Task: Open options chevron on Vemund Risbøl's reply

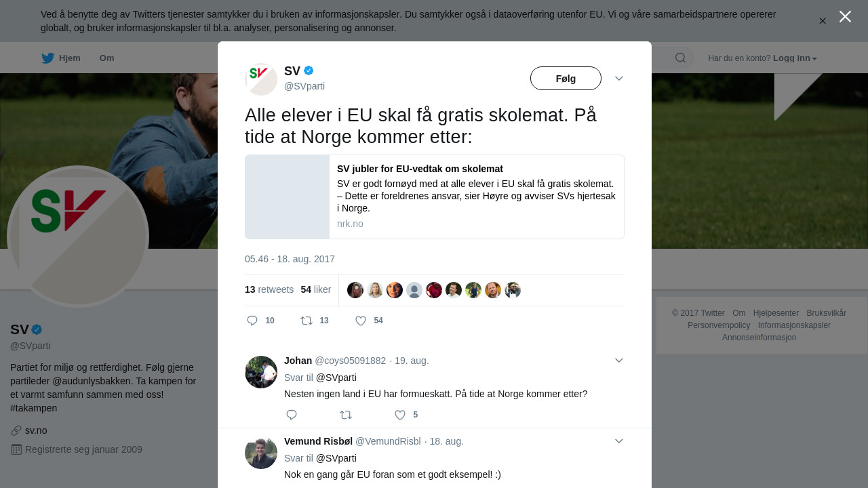Action: [619, 441]
